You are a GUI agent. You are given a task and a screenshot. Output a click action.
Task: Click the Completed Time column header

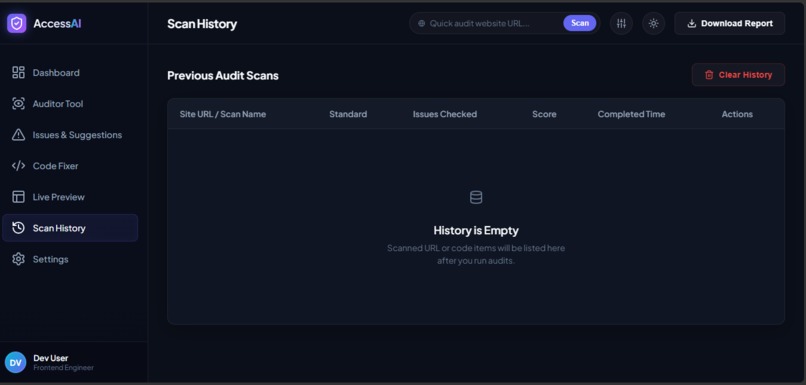point(631,114)
